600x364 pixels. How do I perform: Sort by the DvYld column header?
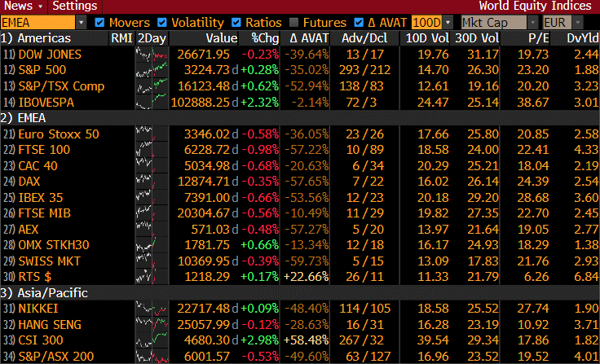click(582, 38)
